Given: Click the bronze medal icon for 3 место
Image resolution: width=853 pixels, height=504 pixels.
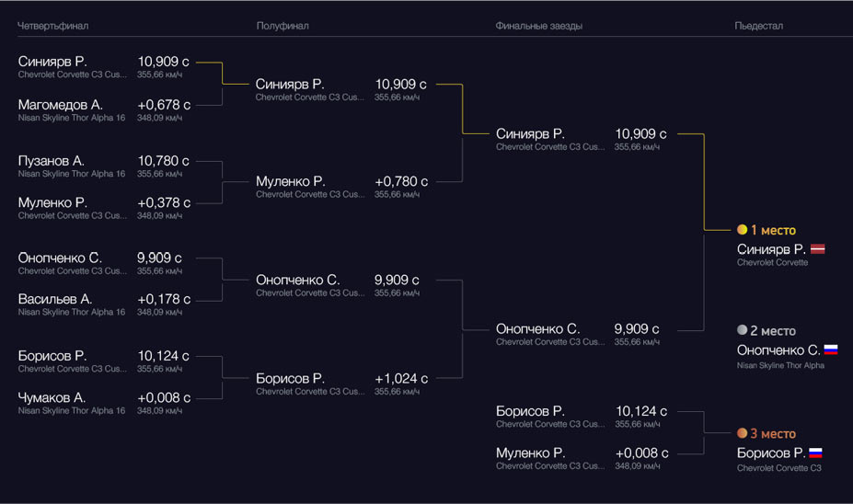Looking at the screenshot, I should pos(742,433).
